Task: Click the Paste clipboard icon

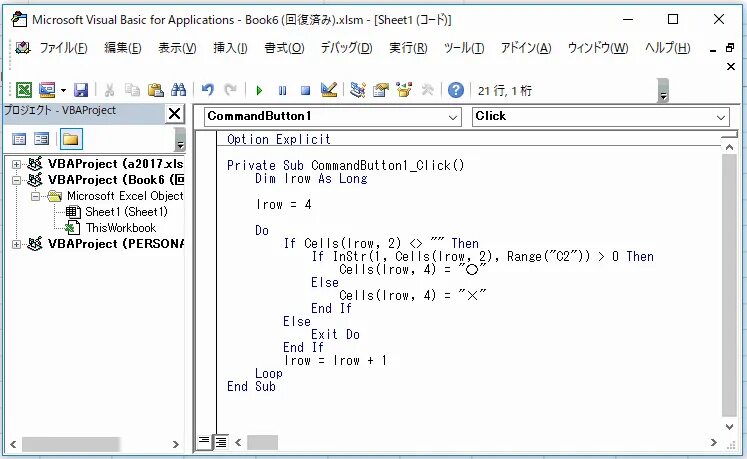Action: pos(155,90)
